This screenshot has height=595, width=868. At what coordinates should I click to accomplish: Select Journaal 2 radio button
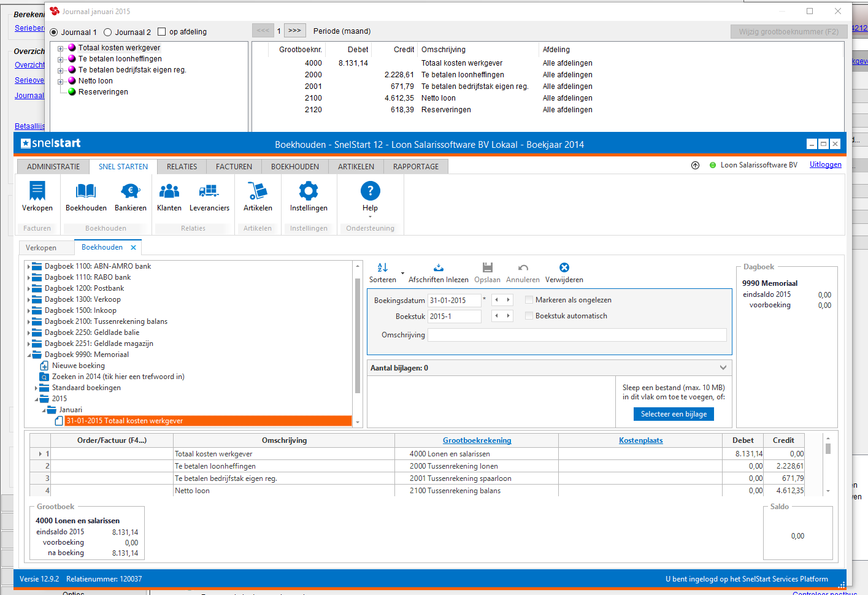pyautogui.click(x=107, y=33)
